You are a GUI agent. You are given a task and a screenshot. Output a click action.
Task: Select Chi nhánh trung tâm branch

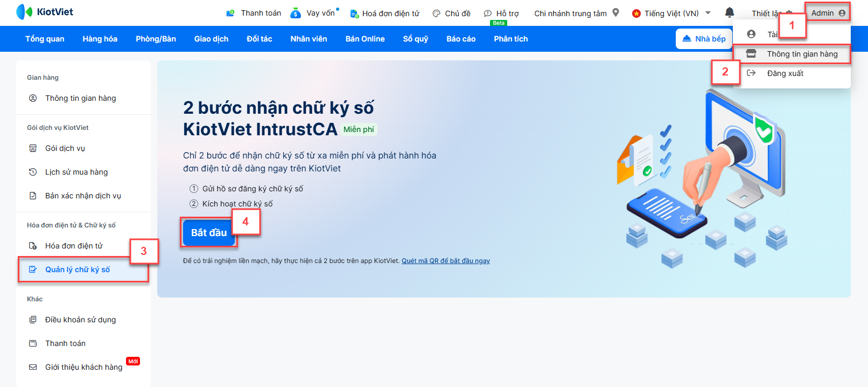(x=570, y=13)
